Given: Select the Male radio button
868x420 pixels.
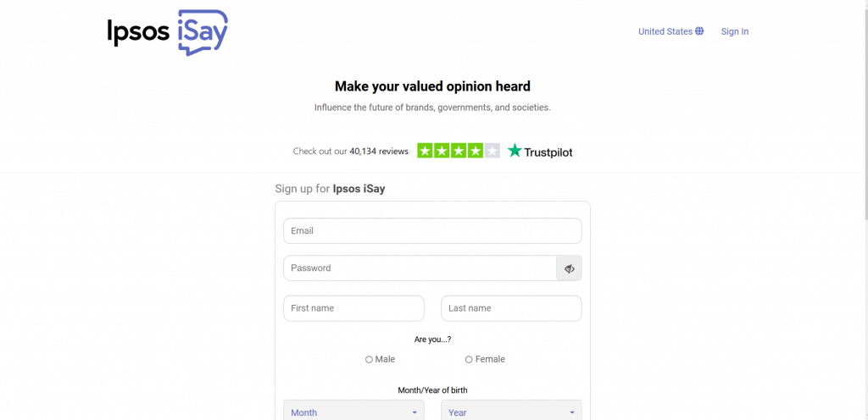Looking at the screenshot, I should pyautogui.click(x=369, y=360).
